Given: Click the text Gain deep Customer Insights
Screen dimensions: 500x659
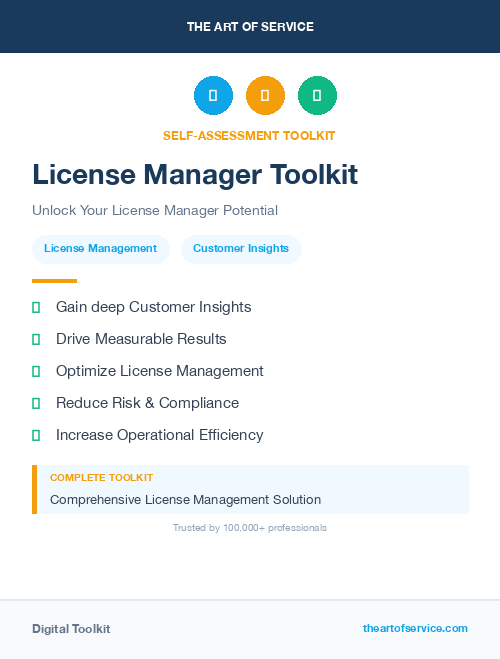Looking at the screenshot, I should coord(153,307).
